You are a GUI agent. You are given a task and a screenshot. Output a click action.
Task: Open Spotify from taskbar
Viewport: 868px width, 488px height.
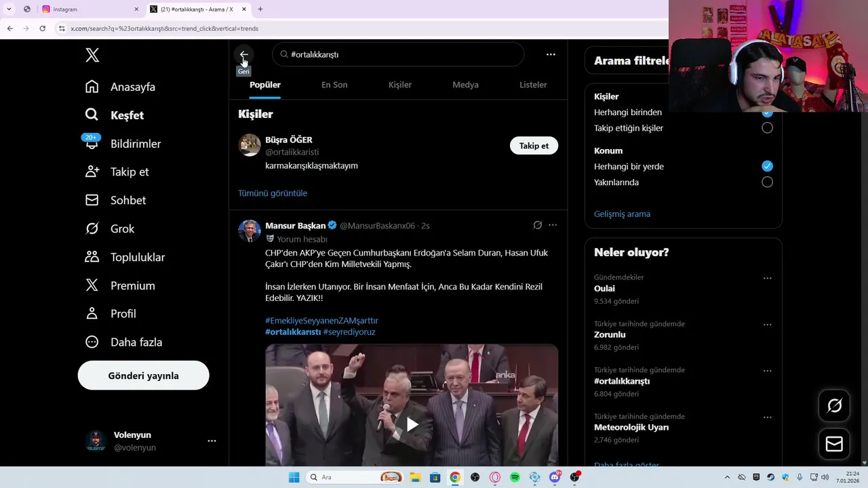[x=515, y=477]
